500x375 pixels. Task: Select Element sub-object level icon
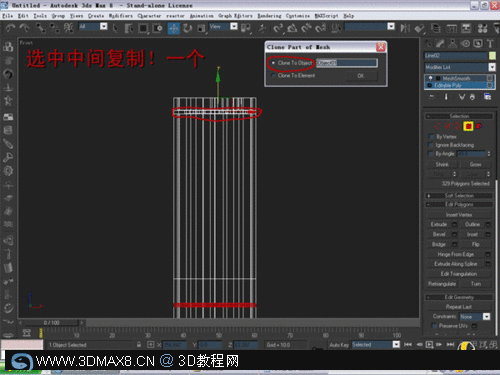(x=479, y=126)
